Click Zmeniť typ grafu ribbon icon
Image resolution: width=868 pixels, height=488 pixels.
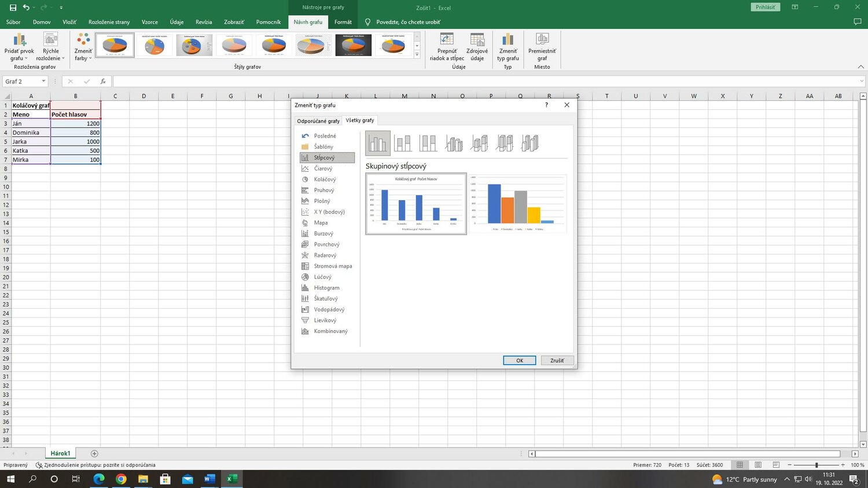point(507,47)
